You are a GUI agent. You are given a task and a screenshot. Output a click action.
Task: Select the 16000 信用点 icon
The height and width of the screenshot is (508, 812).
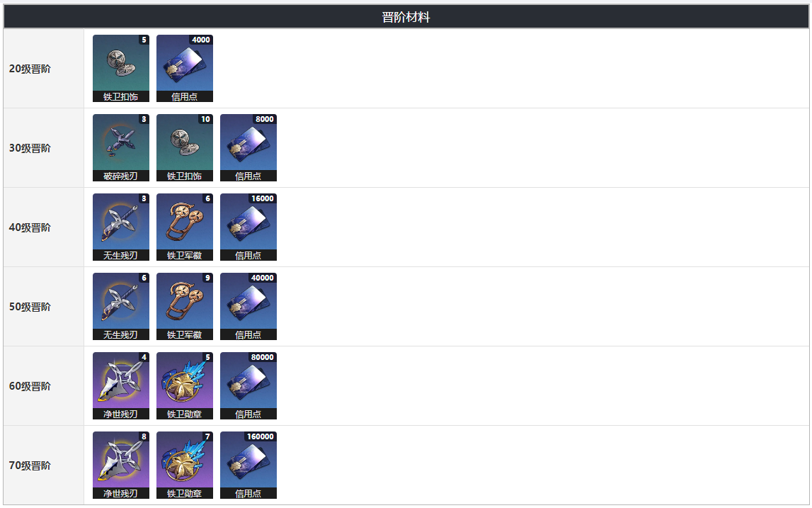click(248, 227)
